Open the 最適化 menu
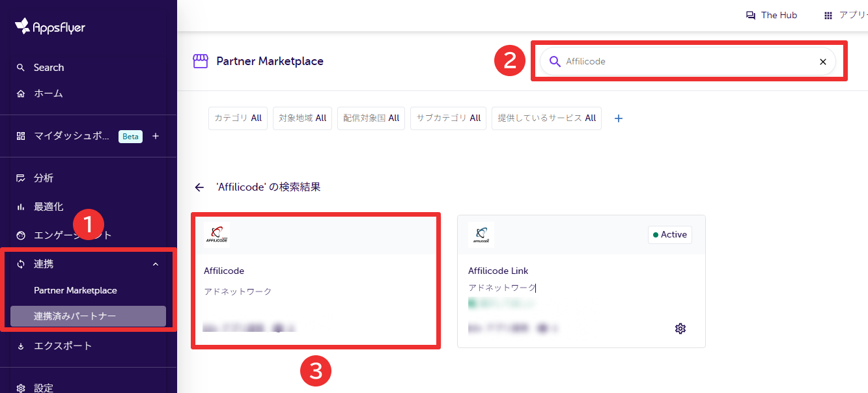 point(48,207)
